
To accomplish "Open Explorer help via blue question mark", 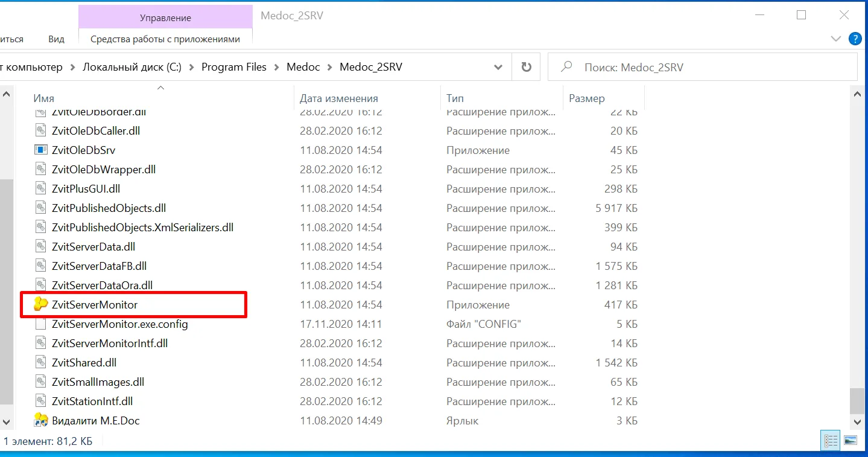I will pos(855,39).
